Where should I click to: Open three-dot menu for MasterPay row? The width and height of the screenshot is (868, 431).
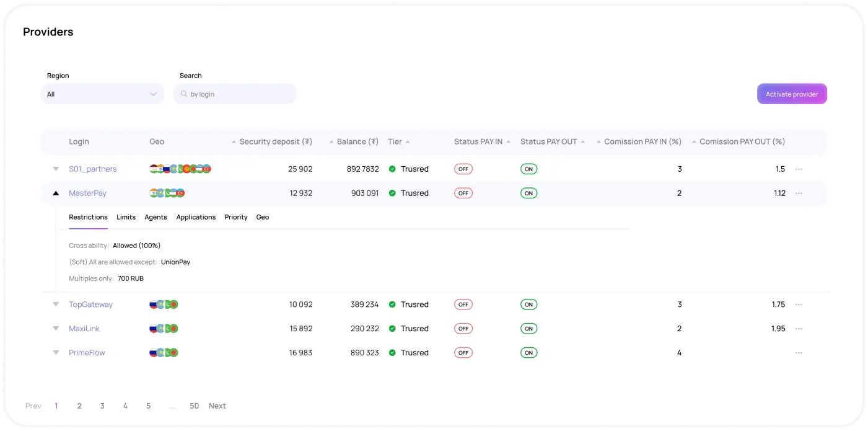coord(799,193)
